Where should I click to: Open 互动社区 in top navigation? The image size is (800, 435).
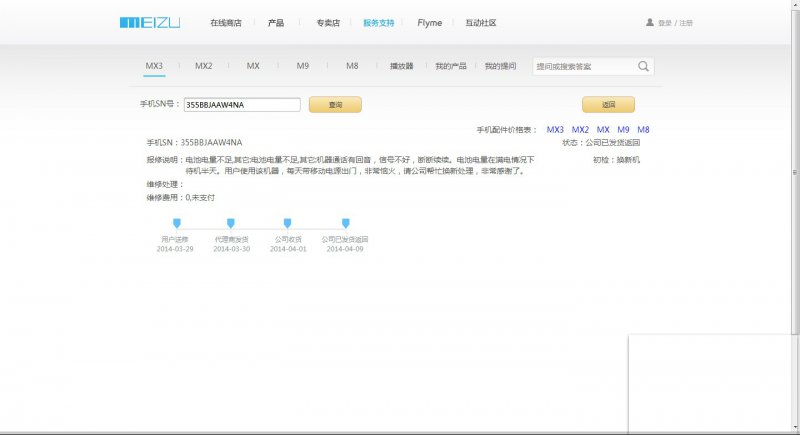pos(481,23)
